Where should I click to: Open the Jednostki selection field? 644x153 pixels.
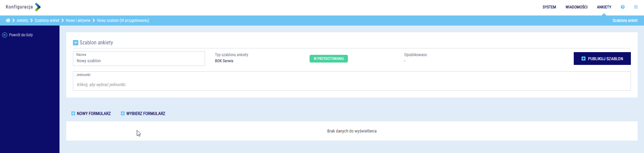(x=351, y=84)
